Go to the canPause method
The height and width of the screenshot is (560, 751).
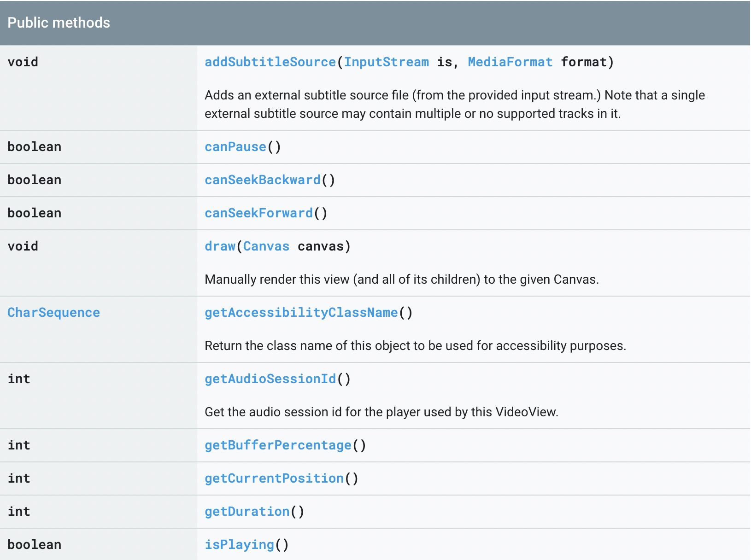(235, 147)
